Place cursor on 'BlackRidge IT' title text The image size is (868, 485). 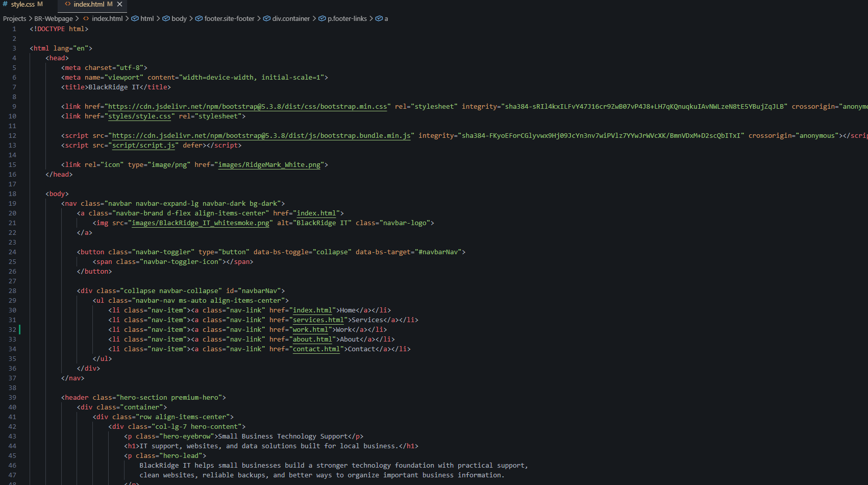tap(114, 87)
